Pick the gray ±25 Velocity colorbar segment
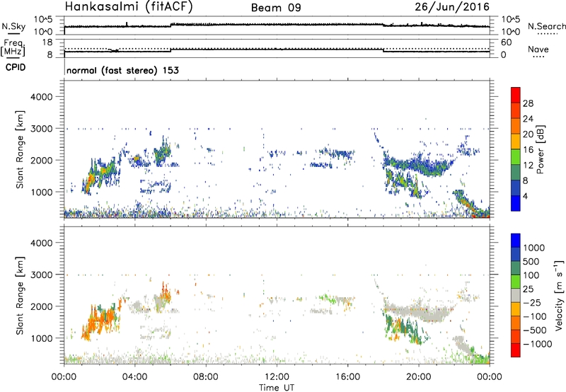Screen dimensions: 566x392 point(516,295)
